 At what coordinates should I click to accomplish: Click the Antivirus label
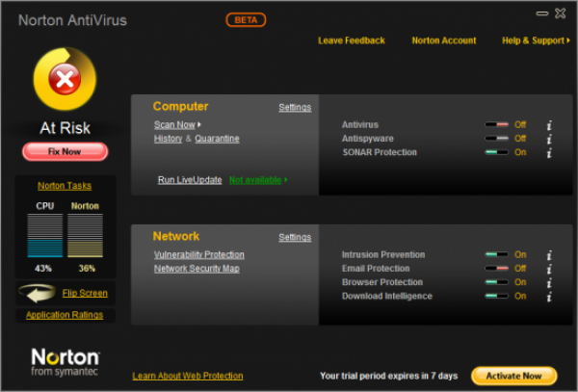360,125
